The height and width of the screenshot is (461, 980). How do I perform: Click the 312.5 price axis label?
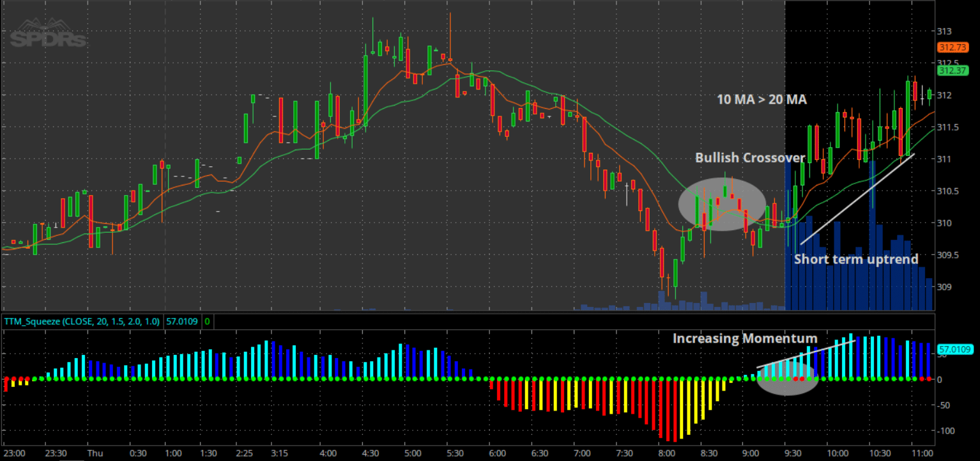(949, 63)
